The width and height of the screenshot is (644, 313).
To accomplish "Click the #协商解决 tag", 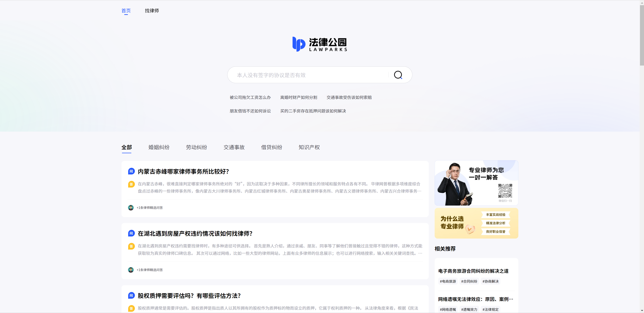I will tap(490, 281).
